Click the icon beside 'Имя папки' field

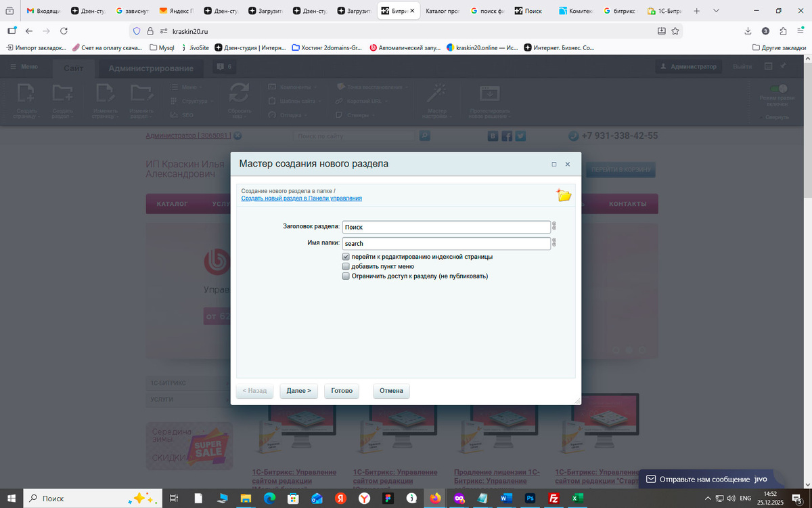pyautogui.click(x=554, y=243)
